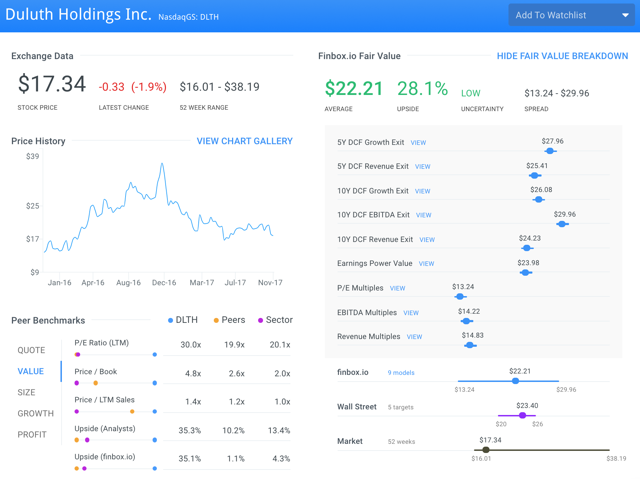Click the $13.24 - $29.96 spread value

tap(557, 93)
